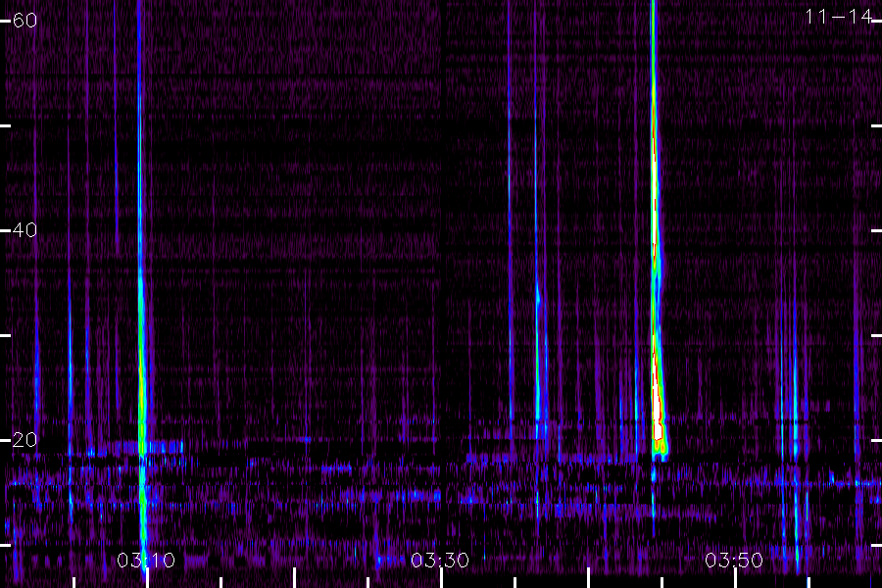Click the 03:10 time axis label
882x588 pixels.
(x=146, y=560)
